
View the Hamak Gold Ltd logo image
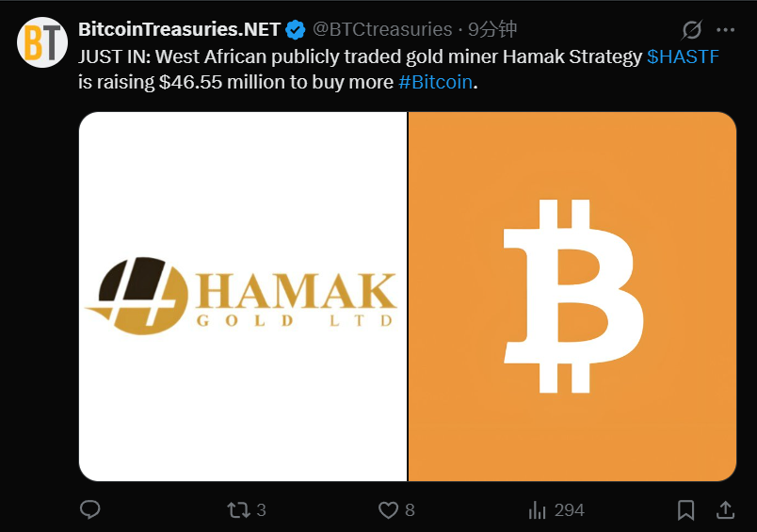pos(243,297)
